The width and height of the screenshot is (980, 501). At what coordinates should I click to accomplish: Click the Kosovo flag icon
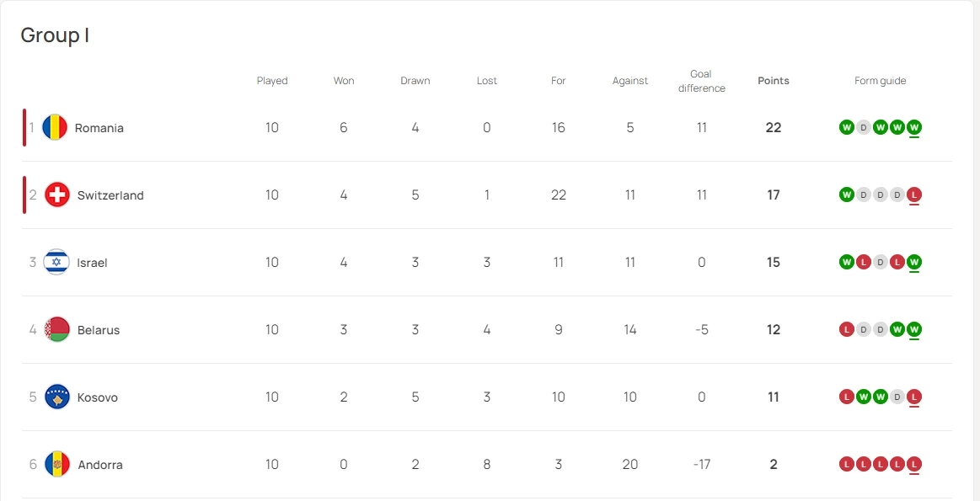[57, 397]
